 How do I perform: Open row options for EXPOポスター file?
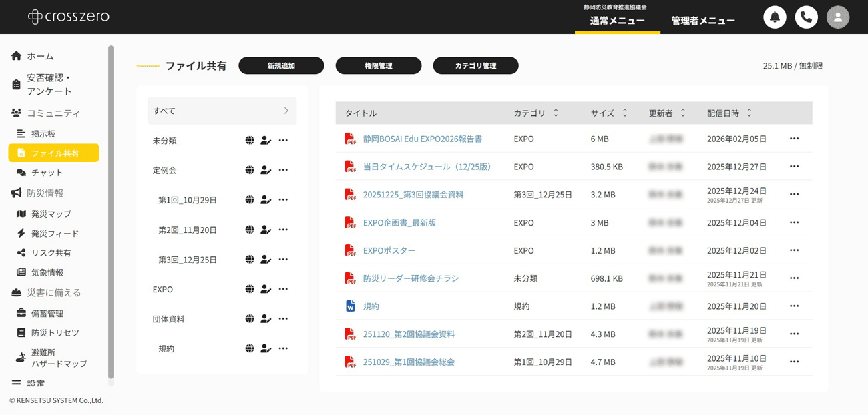tap(794, 250)
